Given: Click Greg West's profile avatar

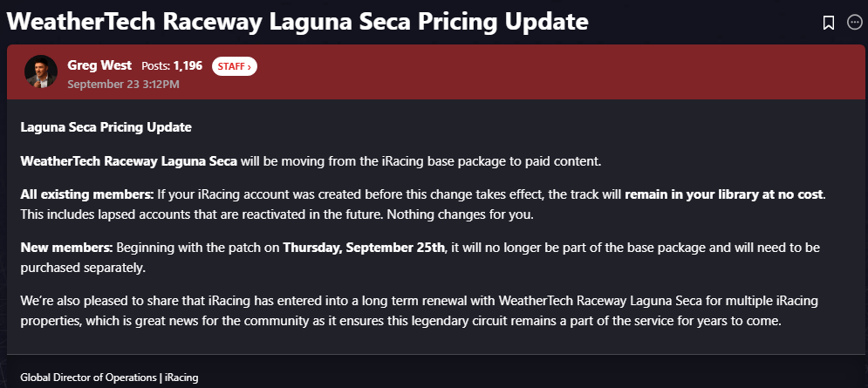Looking at the screenshot, I should (x=41, y=72).
